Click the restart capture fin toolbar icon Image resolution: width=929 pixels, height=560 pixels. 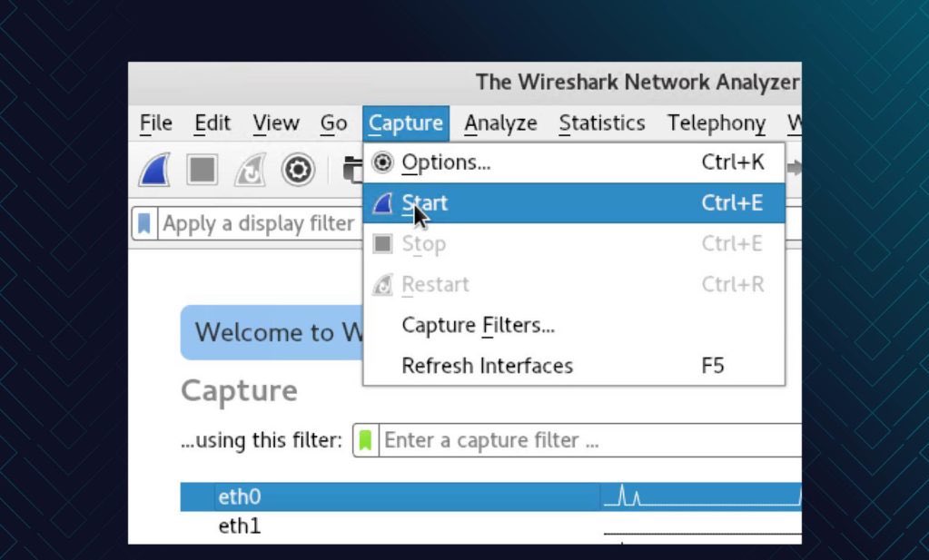[x=250, y=170]
